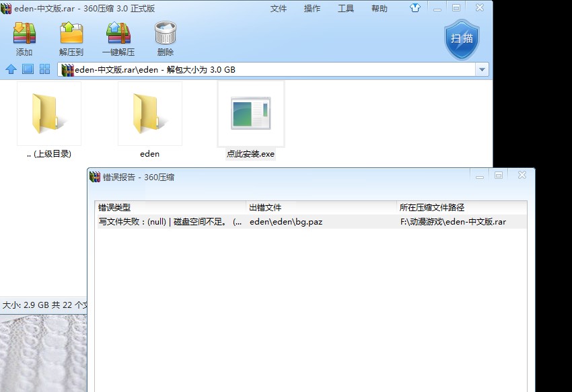Click the 出错文件 column header
This screenshot has width=572, height=392.
[x=321, y=208]
